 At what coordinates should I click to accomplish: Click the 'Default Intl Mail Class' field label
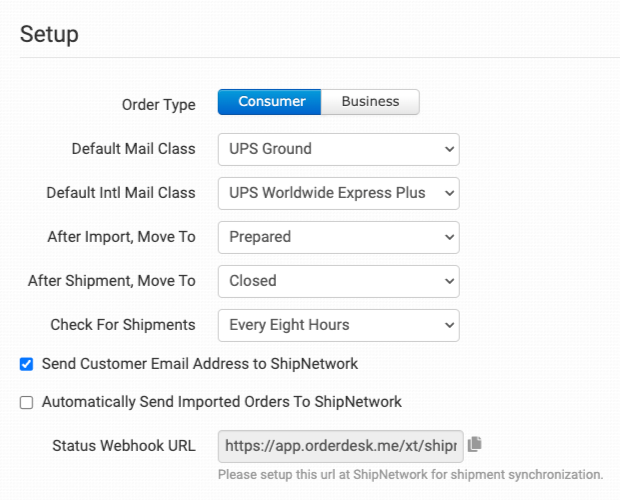pyautogui.click(x=121, y=193)
